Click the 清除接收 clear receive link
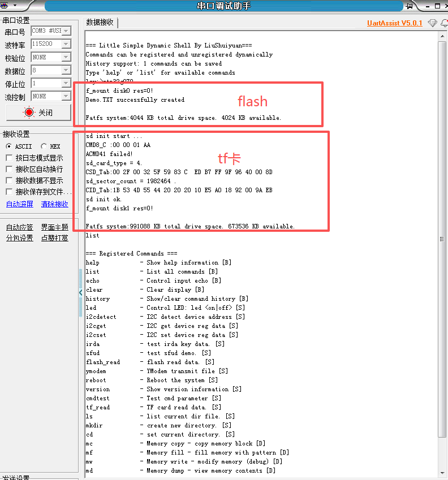448x480 pixels. click(54, 204)
